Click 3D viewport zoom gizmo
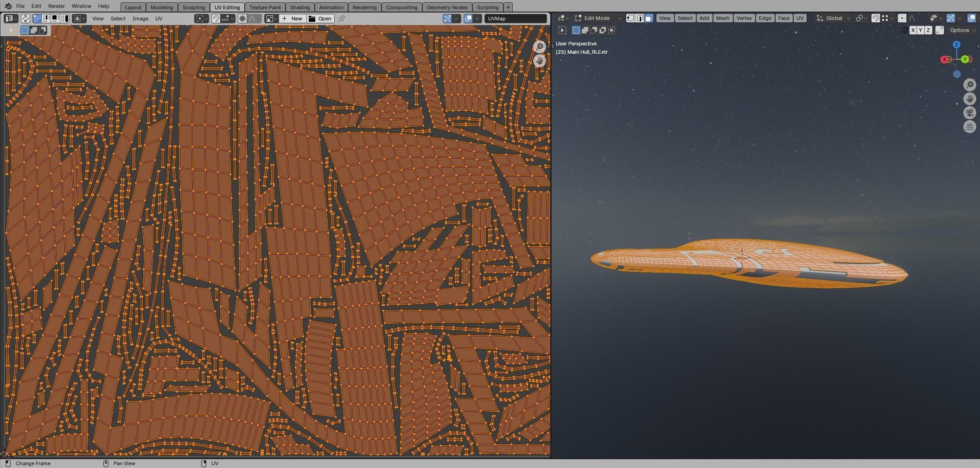 969,85
